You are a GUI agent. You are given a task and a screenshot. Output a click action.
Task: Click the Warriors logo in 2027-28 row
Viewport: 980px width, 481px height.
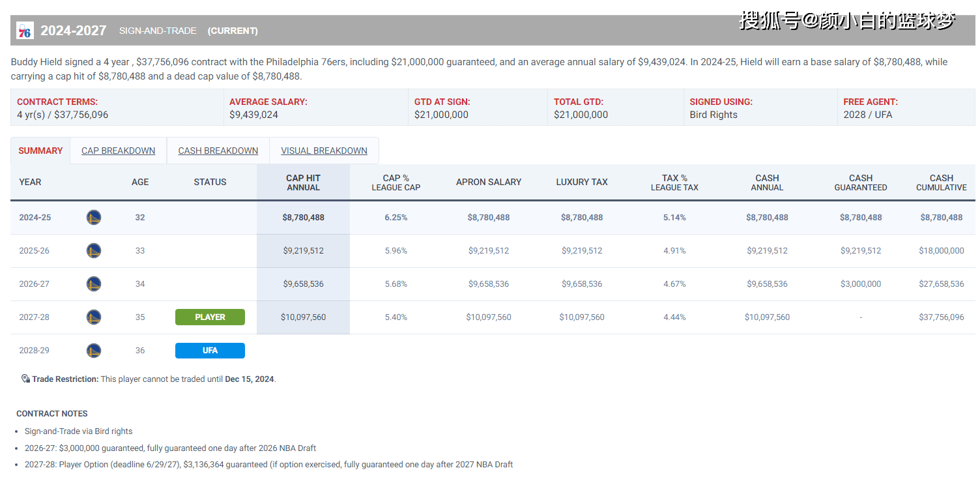coord(94,317)
